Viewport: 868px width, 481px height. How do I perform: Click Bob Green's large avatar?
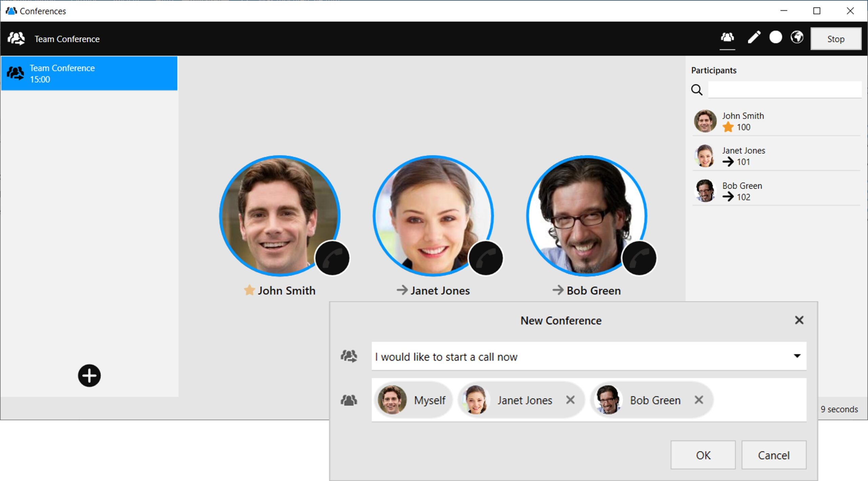coord(587,216)
